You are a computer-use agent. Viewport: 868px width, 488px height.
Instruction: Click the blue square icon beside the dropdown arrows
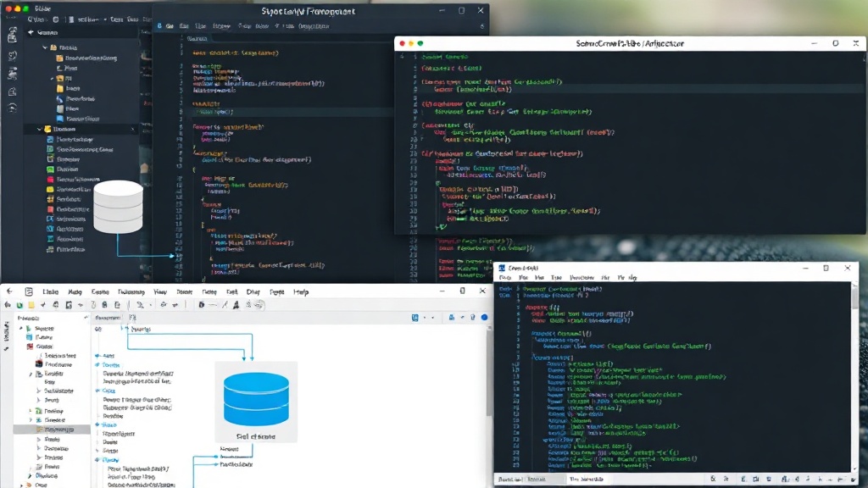[415, 318]
